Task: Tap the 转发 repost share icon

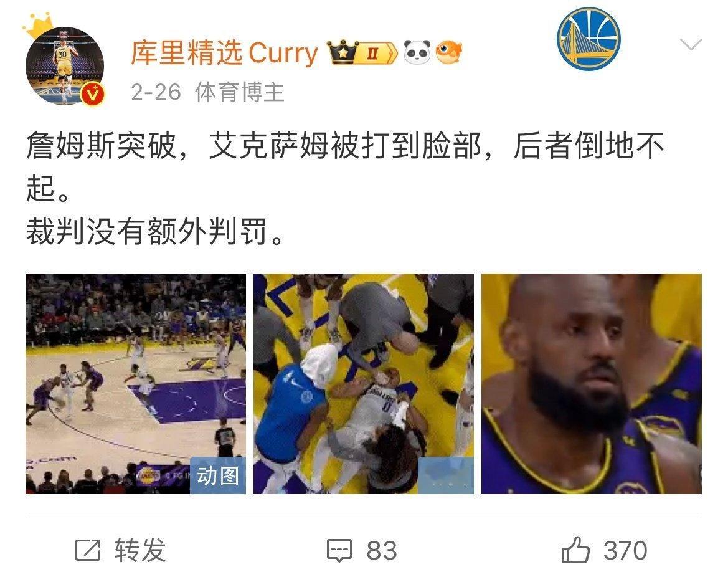Action: [88, 550]
